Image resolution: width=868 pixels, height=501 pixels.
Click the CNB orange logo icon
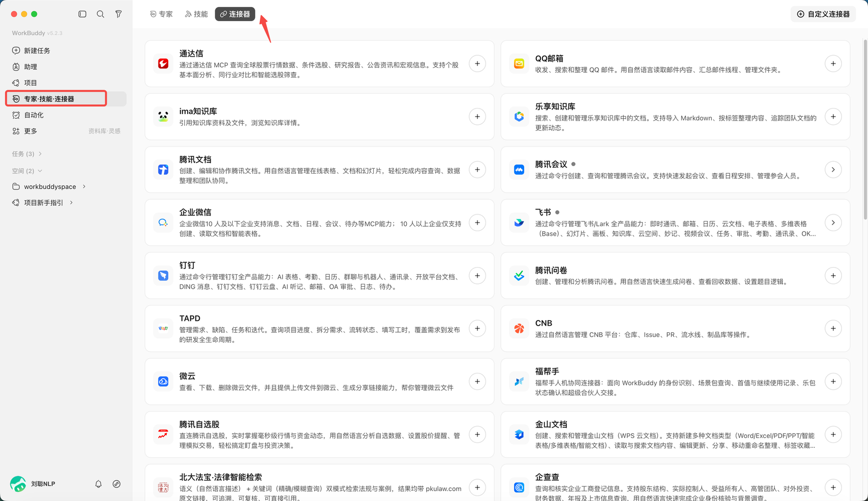click(519, 328)
